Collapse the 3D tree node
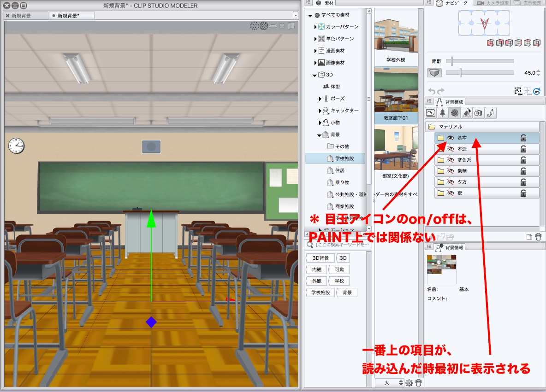 click(x=315, y=75)
